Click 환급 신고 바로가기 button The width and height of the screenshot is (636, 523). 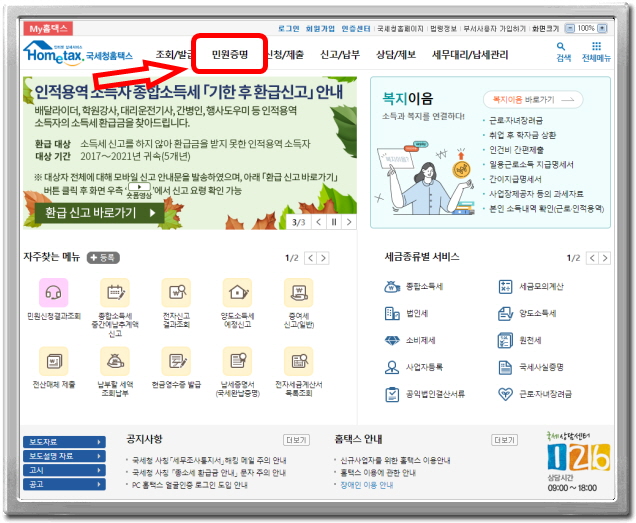point(99,213)
